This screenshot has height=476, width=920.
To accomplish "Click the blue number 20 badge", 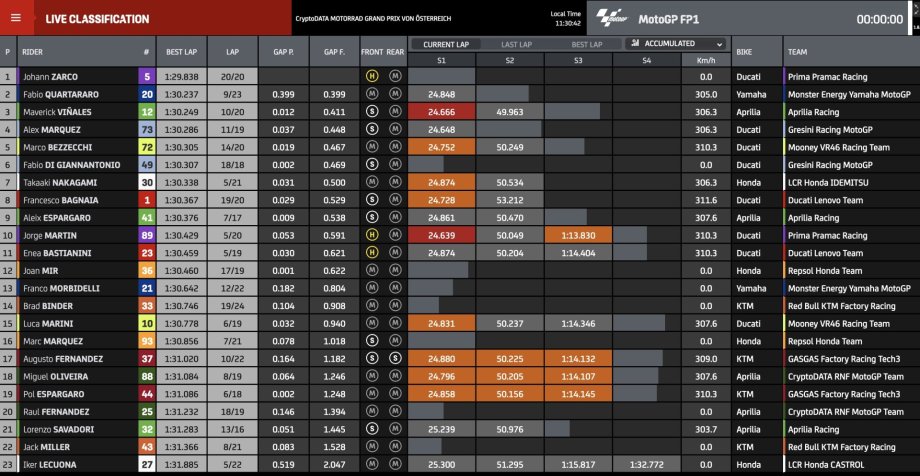I will (147, 94).
